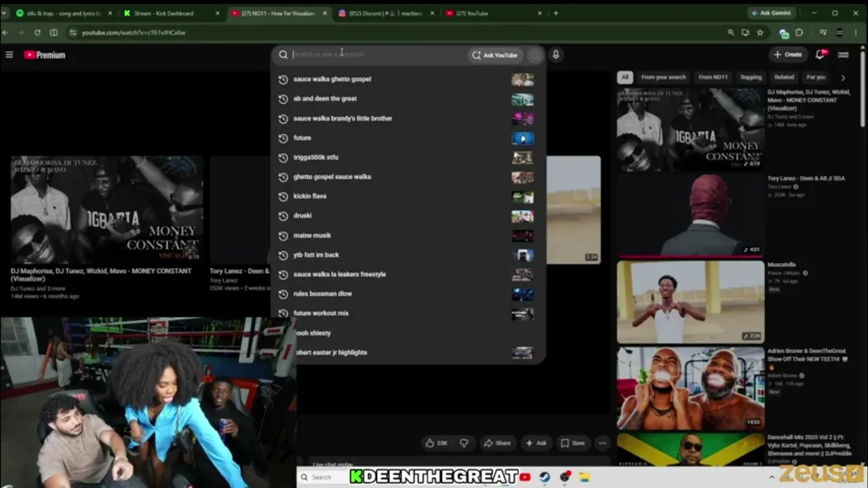Select the 'Related' filter chip
This screenshot has height=488, width=868.
(784, 77)
